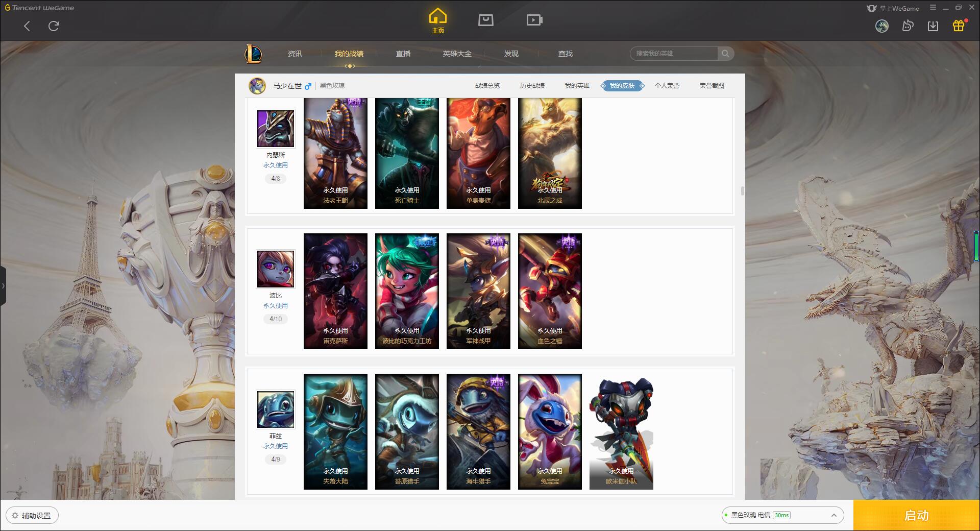The height and width of the screenshot is (531, 980).
Task: Open the 欧米伽小队 skin card
Action: [621, 431]
